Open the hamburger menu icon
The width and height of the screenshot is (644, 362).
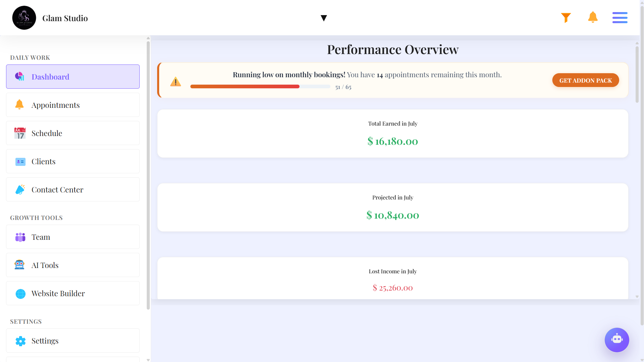[x=619, y=17]
